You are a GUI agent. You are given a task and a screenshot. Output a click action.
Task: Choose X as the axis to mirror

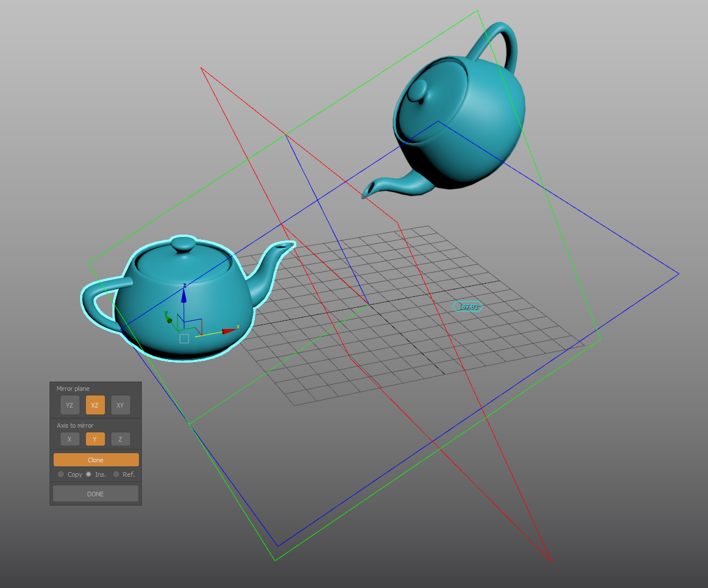69,439
